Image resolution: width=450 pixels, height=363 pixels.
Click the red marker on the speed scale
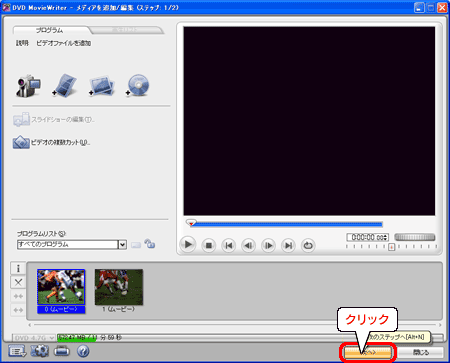click(x=392, y=247)
